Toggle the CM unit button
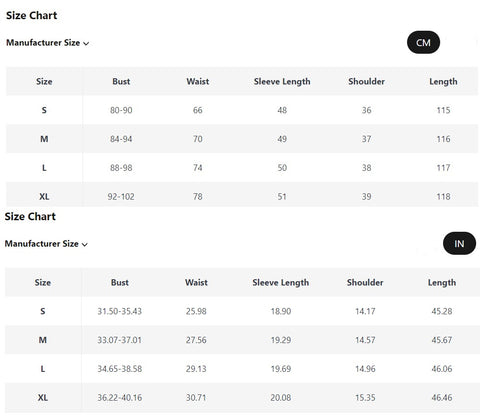 [x=423, y=42]
